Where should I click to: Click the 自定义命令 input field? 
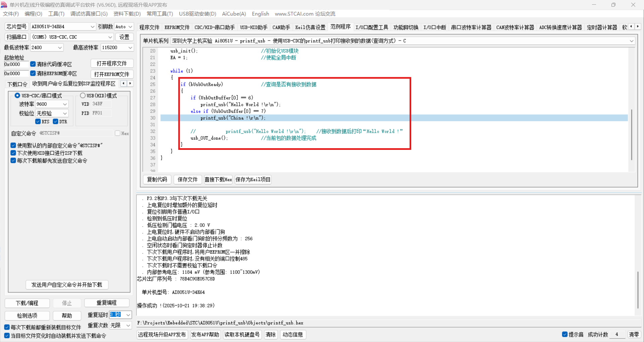tap(76, 133)
